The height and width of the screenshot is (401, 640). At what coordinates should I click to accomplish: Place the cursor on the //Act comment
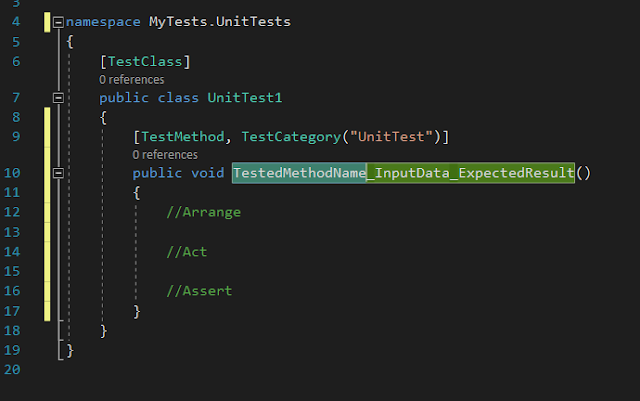coord(187,251)
